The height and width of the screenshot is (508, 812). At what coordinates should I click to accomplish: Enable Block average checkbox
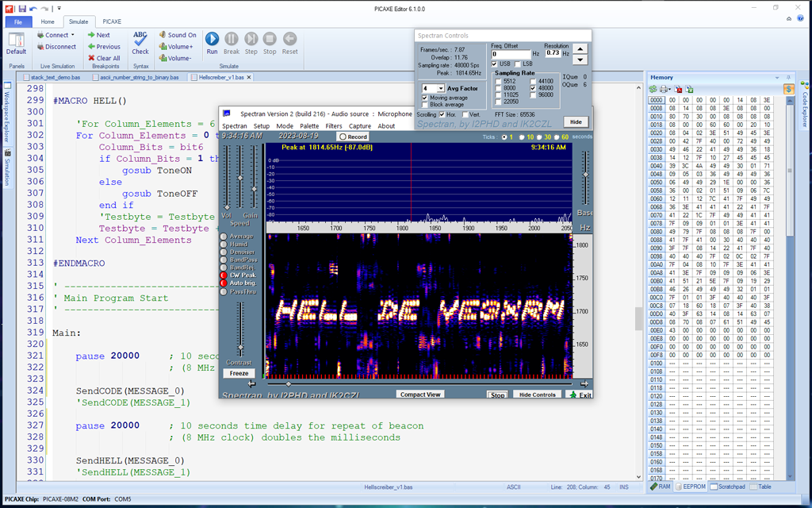425,105
